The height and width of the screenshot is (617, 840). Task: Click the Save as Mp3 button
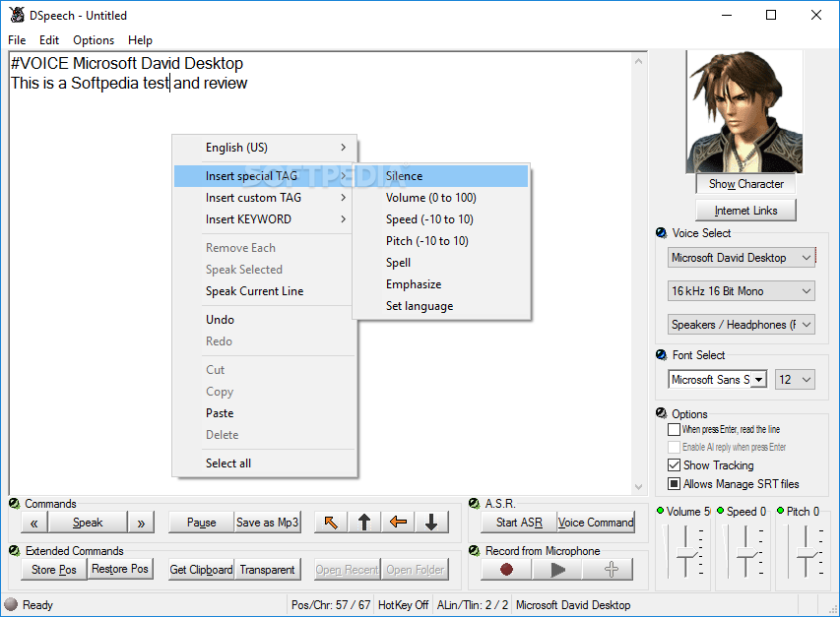[267, 523]
